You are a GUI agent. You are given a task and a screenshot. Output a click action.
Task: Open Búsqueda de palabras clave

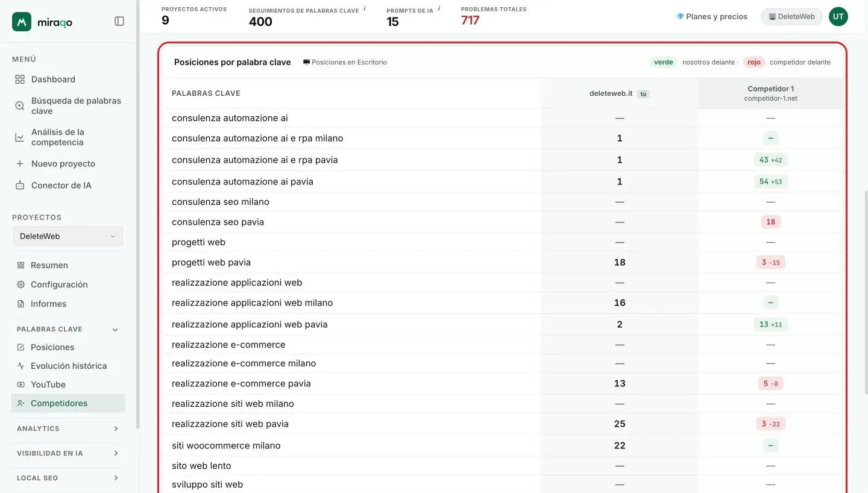coord(76,106)
